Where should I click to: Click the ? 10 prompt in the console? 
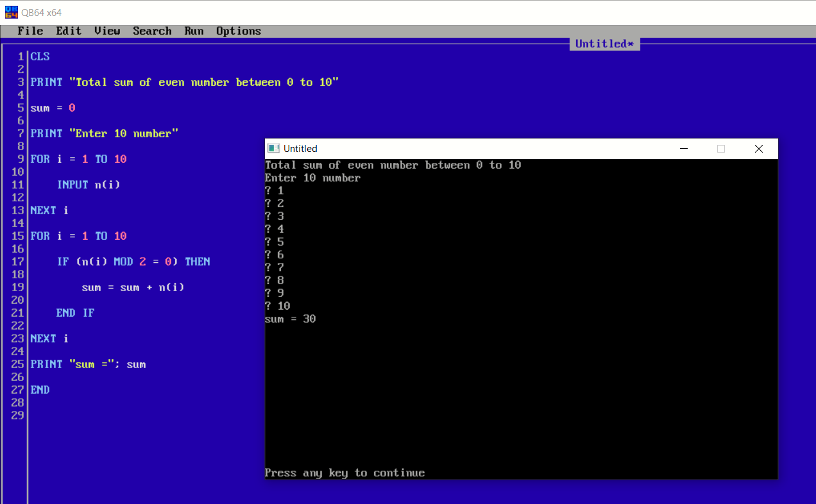coord(277,306)
